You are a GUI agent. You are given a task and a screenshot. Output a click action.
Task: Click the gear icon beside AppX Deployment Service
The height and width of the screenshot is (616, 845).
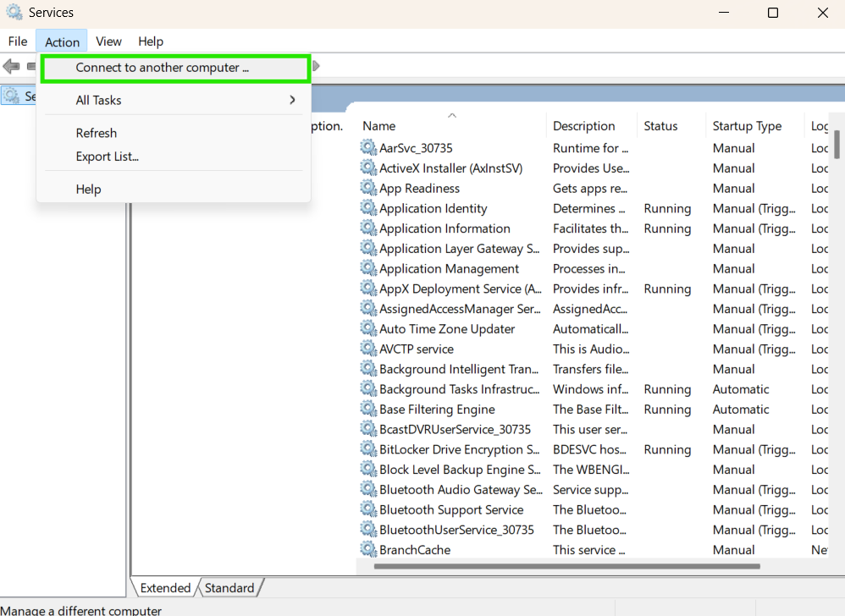(x=368, y=288)
